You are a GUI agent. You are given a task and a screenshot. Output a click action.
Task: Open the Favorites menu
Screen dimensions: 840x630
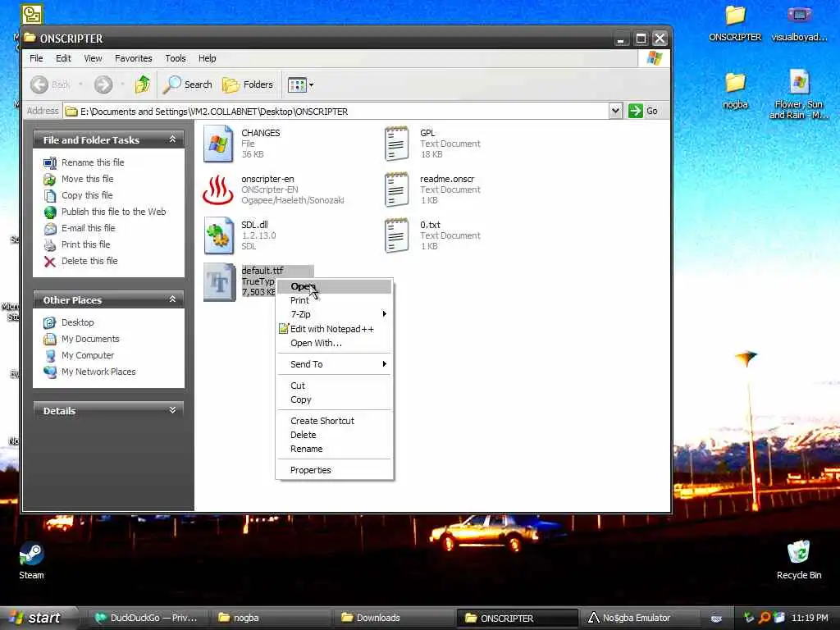(134, 58)
